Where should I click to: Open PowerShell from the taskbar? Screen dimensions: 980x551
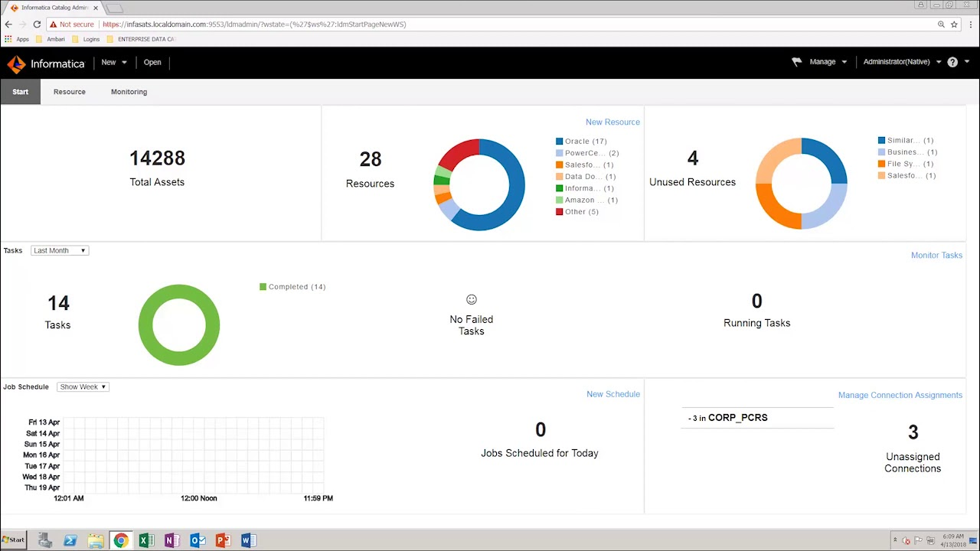(70, 540)
